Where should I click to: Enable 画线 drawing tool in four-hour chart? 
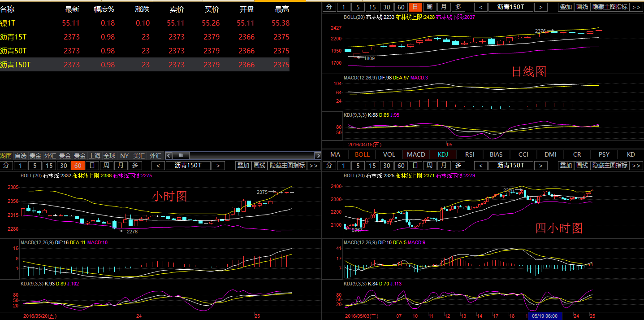coord(581,166)
